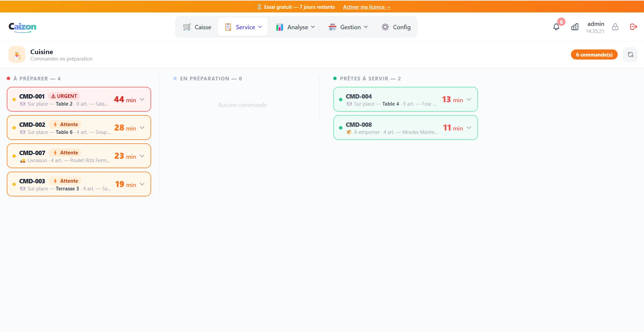Viewport: 644px width, 332px height.
Task: Expand order CMD-003 details
Action: pyautogui.click(x=142, y=184)
